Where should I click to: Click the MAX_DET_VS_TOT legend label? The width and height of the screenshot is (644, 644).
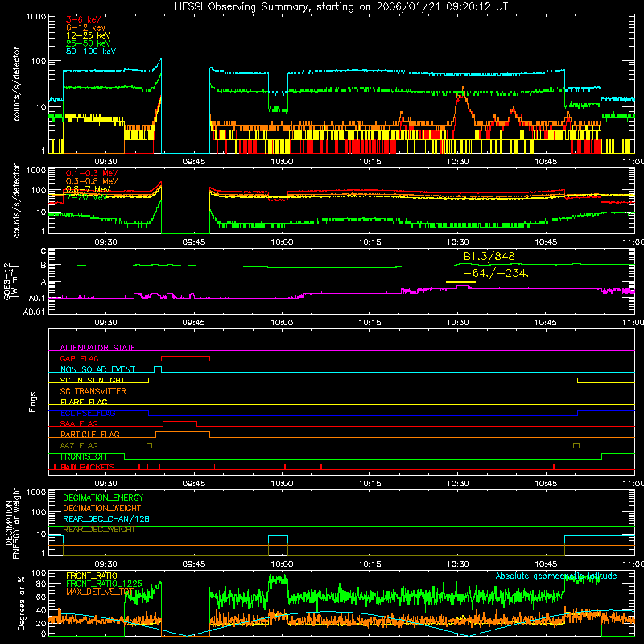pyautogui.click(x=100, y=592)
